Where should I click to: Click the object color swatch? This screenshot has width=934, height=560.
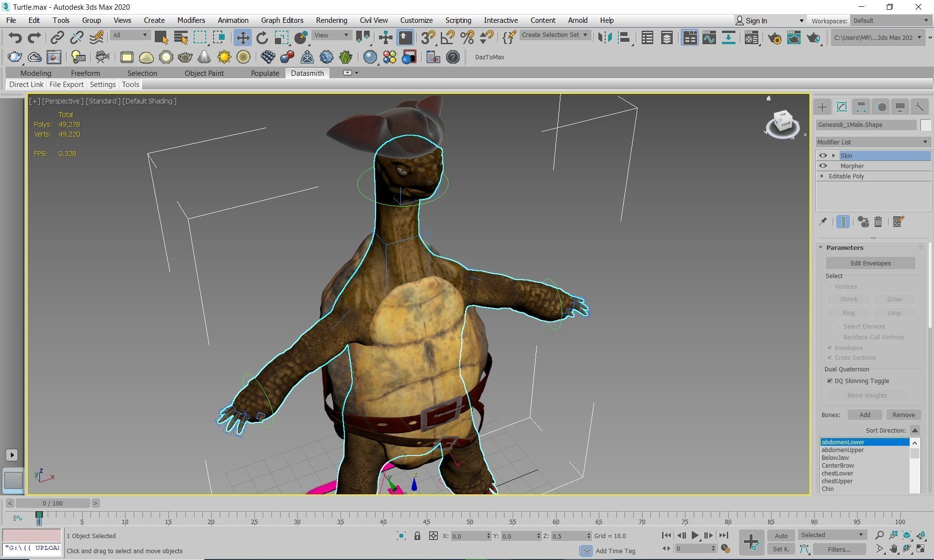coord(925,125)
